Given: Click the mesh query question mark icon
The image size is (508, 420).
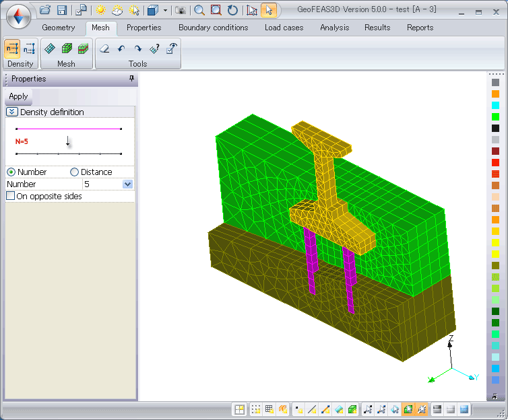Looking at the screenshot, I should pyautogui.click(x=154, y=49).
